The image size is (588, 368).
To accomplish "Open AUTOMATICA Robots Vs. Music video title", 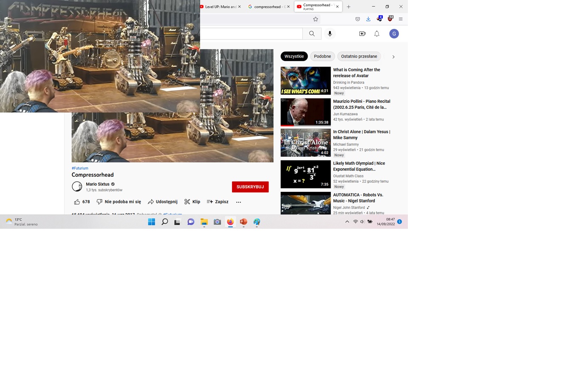I will coord(358,198).
